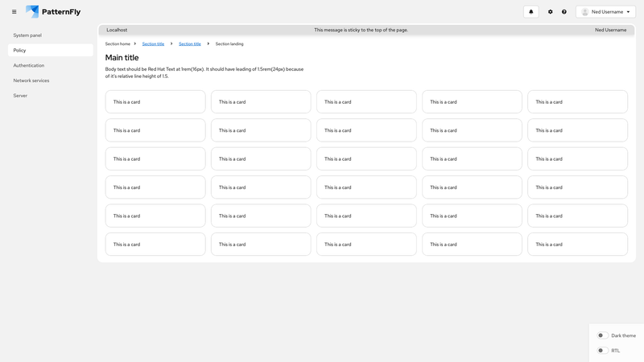Click the Main title heading

click(x=122, y=57)
